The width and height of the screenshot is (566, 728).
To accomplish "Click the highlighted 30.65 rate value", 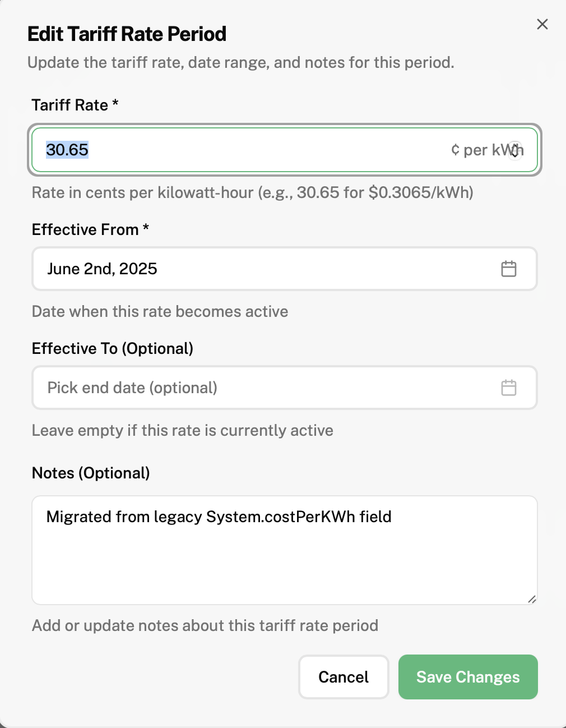I will (x=67, y=150).
